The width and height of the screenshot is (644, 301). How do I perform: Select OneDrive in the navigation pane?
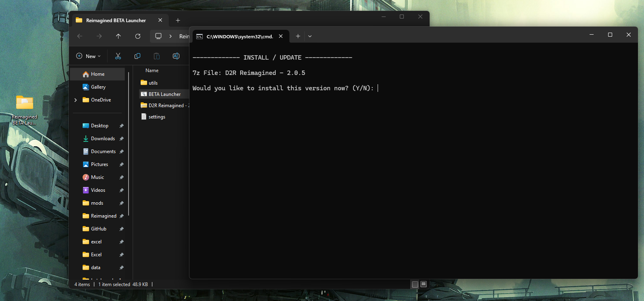[x=101, y=100]
